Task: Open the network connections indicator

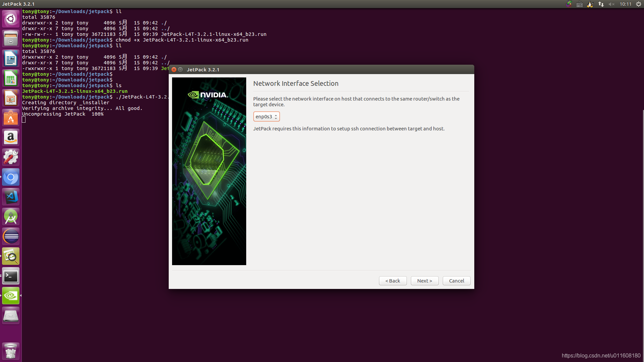Action: tap(601, 4)
